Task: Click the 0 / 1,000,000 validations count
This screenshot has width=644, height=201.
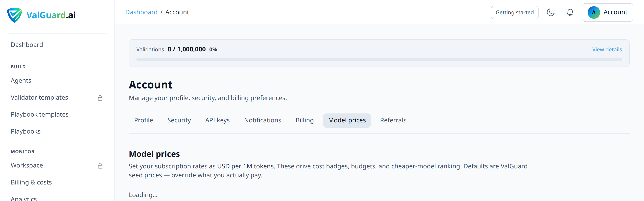Action: (x=186, y=49)
